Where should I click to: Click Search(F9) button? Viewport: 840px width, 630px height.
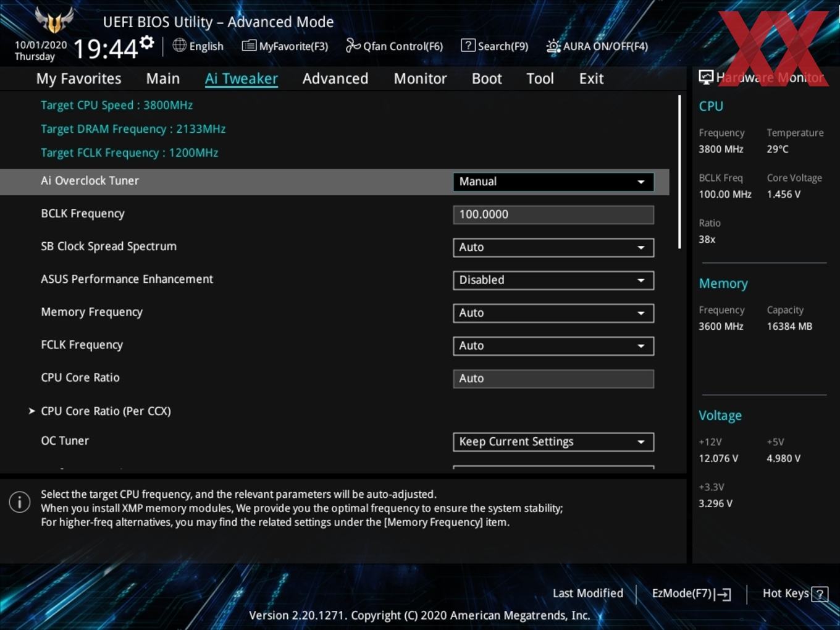495,46
